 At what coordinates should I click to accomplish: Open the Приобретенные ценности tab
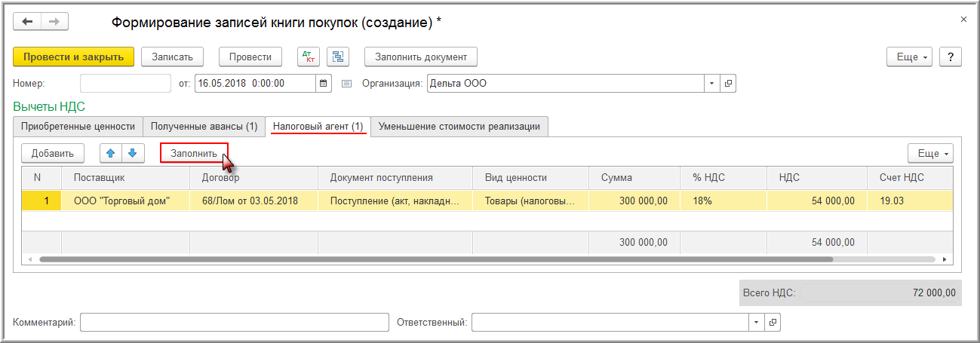[x=78, y=127]
